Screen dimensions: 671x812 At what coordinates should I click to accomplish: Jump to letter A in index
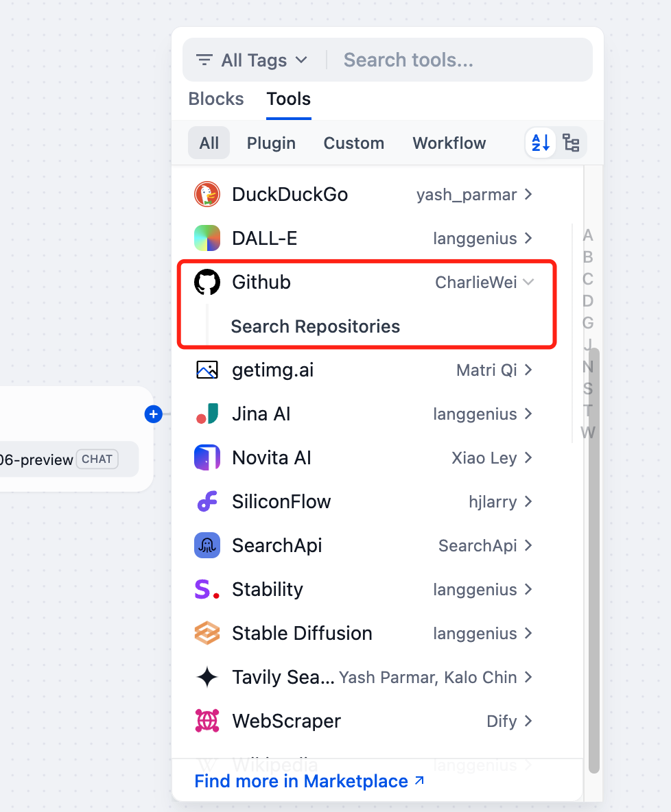[587, 235]
